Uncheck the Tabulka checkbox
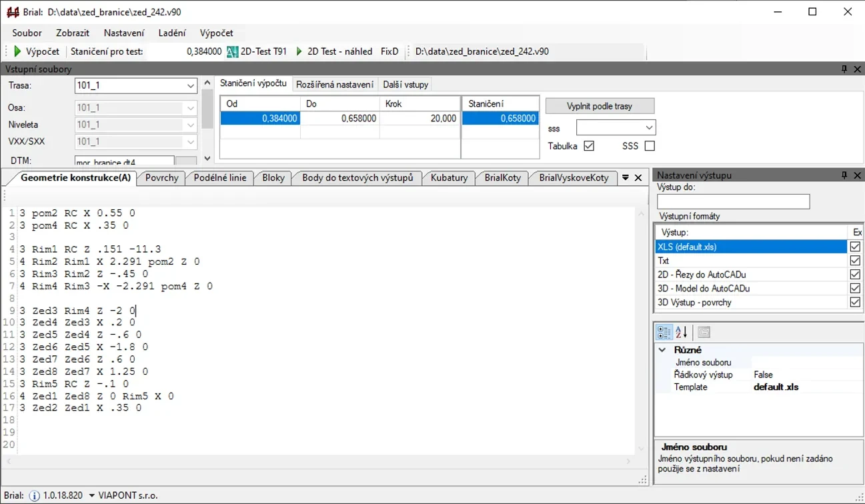 point(589,146)
